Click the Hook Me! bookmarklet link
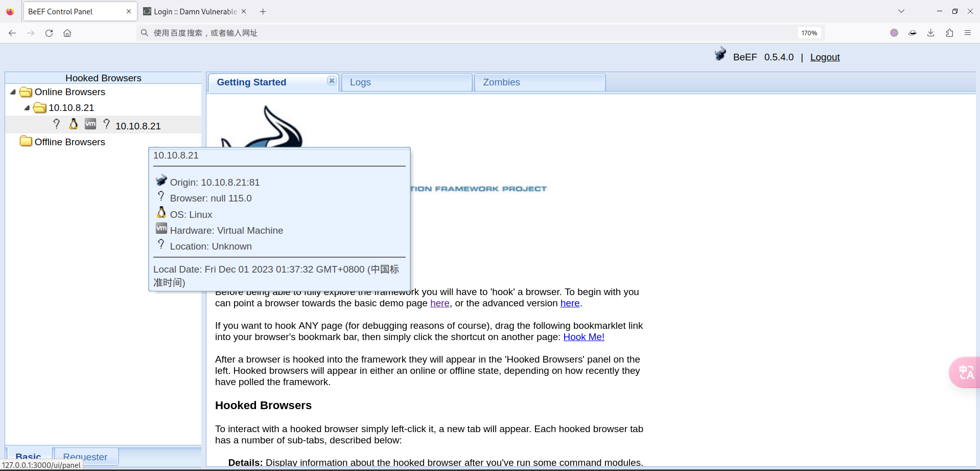The width and height of the screenshot is (980, 471). [584, 337]
